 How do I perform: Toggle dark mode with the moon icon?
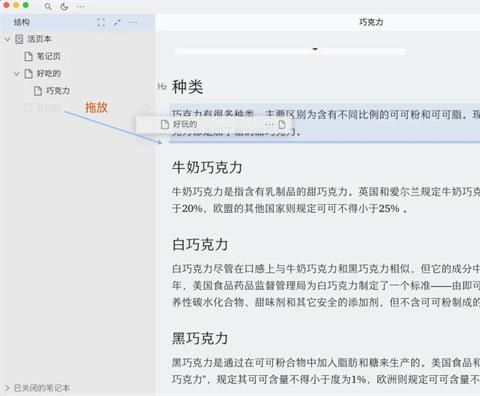click(64, 6)
